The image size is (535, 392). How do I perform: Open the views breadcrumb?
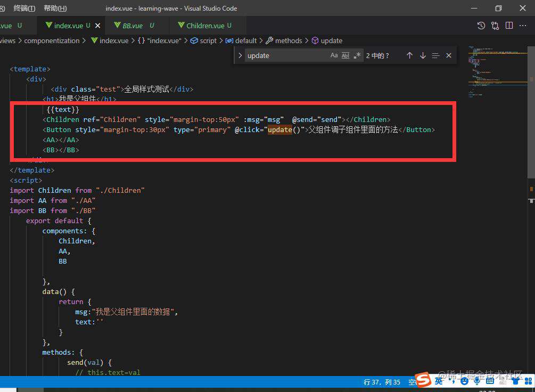tap(8, 40)
